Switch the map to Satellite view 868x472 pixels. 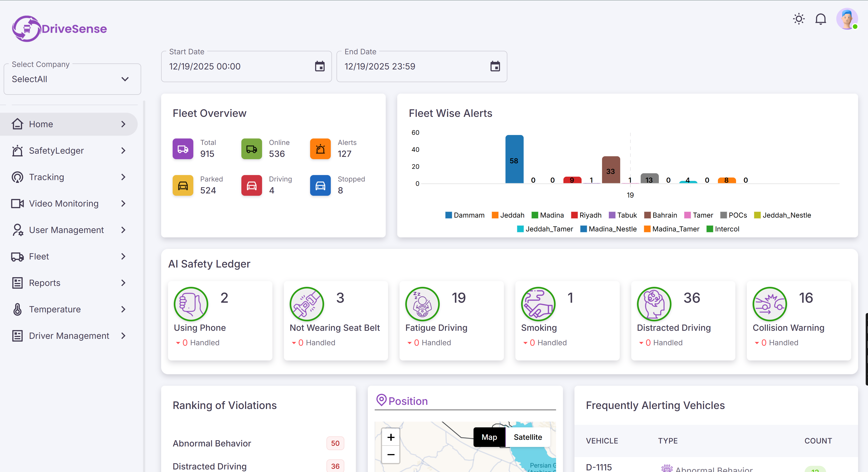tap(528, 437)
